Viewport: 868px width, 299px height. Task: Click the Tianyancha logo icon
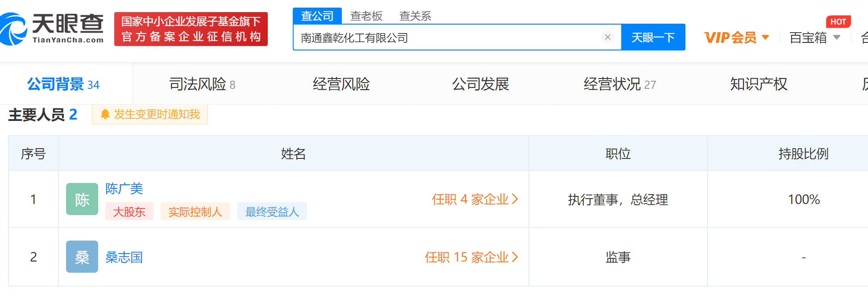(x=13, y=29)
